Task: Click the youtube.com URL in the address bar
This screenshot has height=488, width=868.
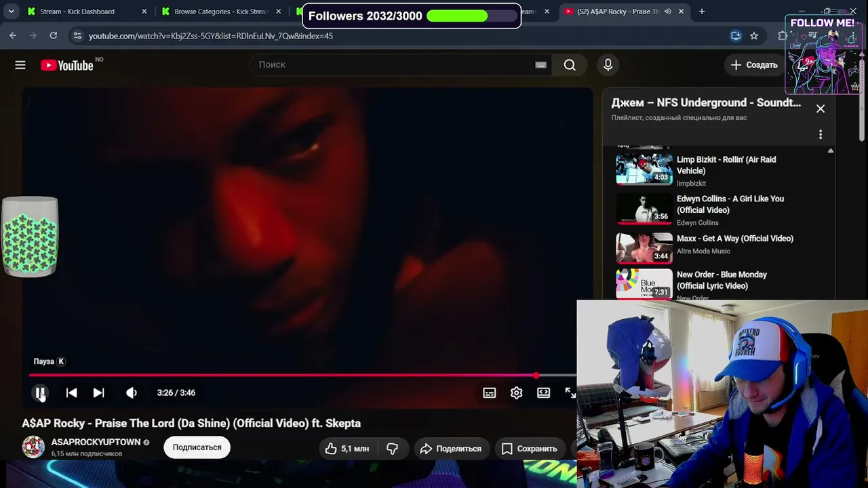Action: (x=211, y=36)
